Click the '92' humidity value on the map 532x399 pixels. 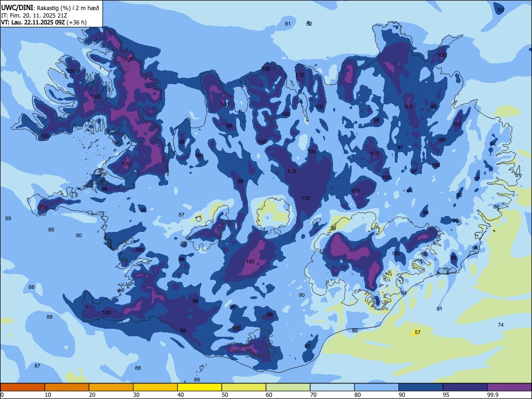(355, 330)
